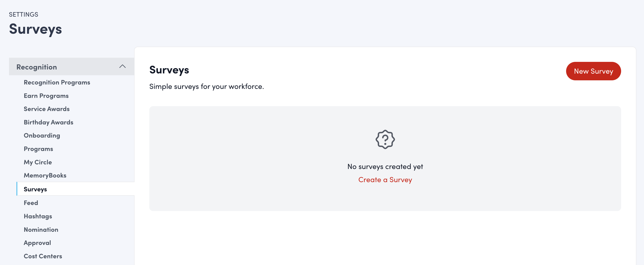Open Nomination settings

pyautogui.click(x=41, y=229)
